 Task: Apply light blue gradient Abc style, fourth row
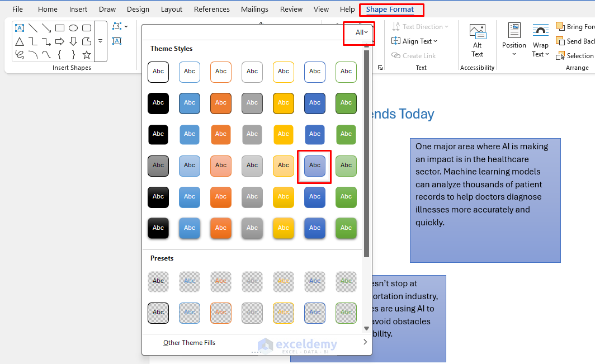tap(190, 166)
